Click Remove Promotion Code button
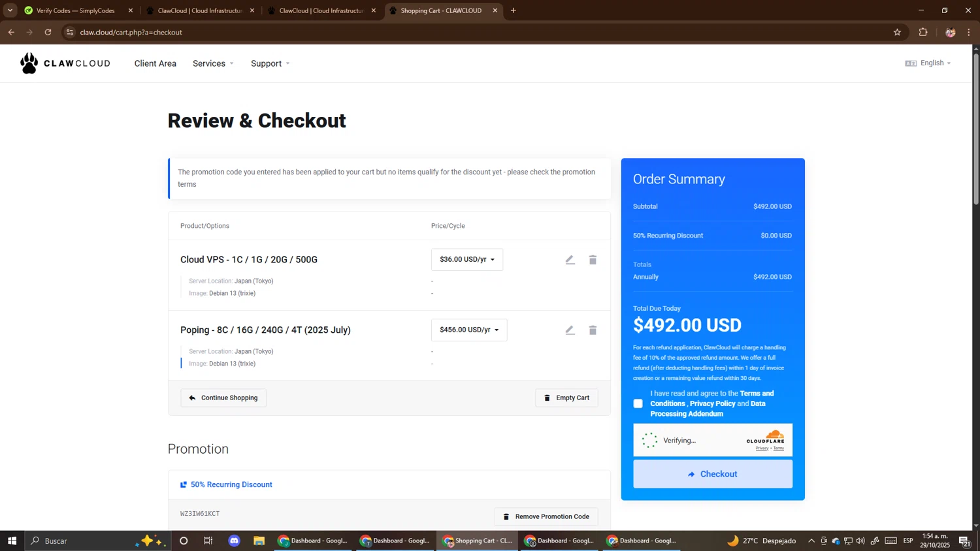The width and height of the screenshot is (980, 551). coord(546,516)
